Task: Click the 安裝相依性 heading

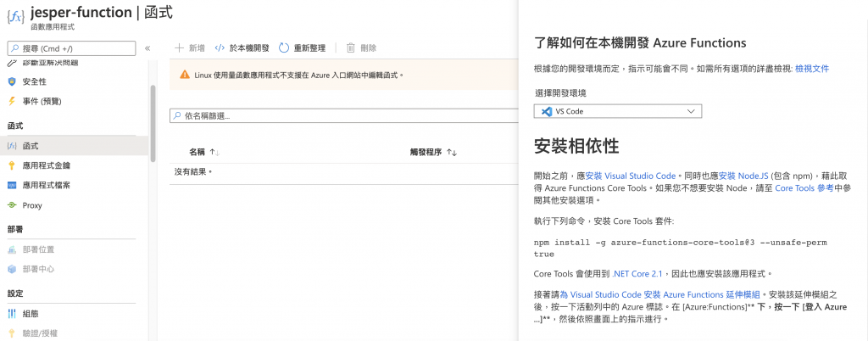Action: pyautogui.click(x=576, y=146)
